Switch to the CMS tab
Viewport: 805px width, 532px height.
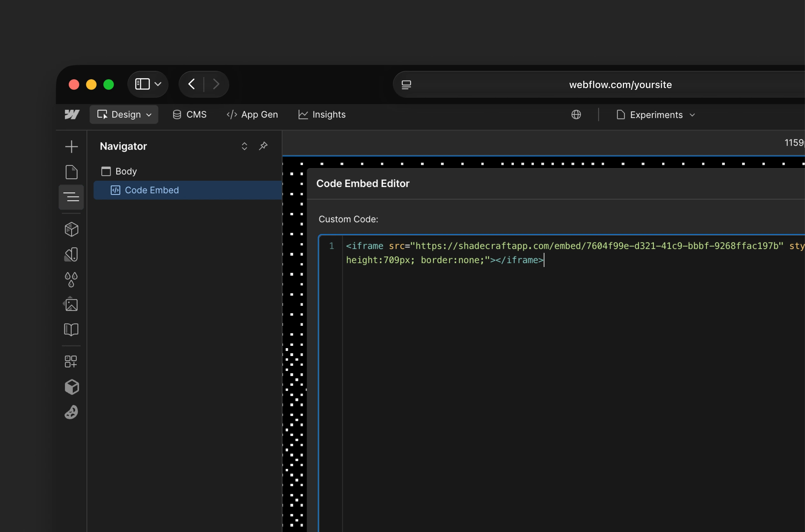189,114
